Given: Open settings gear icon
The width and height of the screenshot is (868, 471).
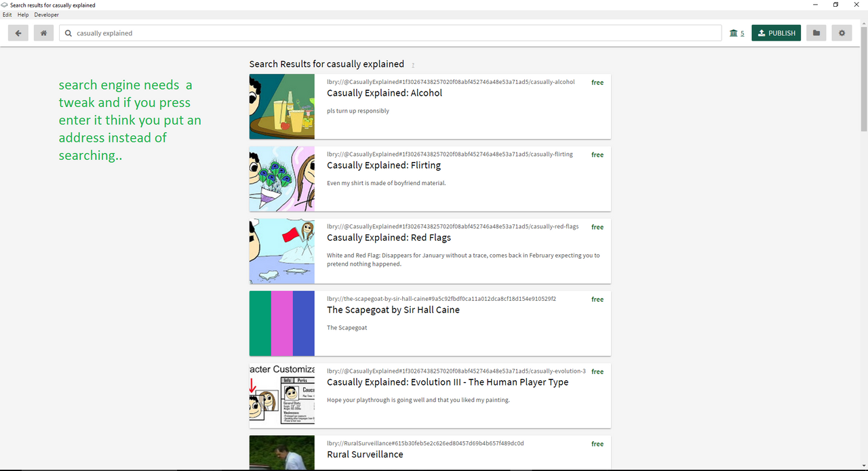Looking at the screenshot, I should pyautogui.click(x=842, y=33).
